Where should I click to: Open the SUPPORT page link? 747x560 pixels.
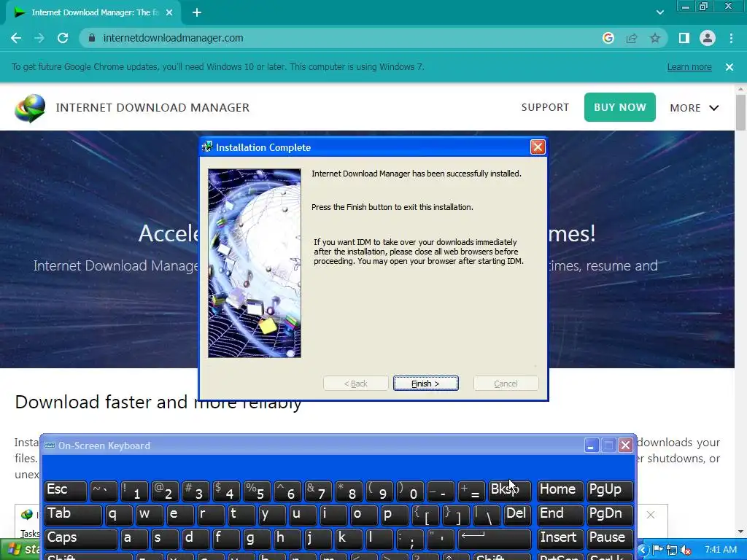tap(545, 108)
